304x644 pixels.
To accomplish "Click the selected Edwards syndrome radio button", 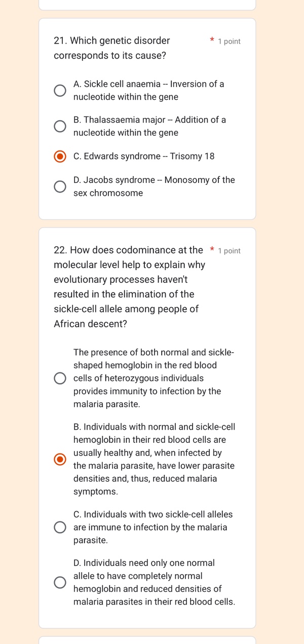I will tap(60, 156).
